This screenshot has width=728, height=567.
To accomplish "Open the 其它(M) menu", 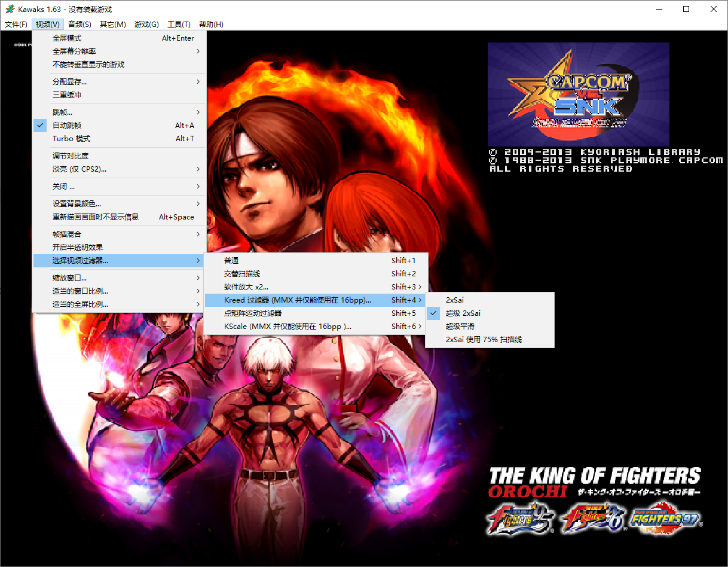I will pos(112,25).
